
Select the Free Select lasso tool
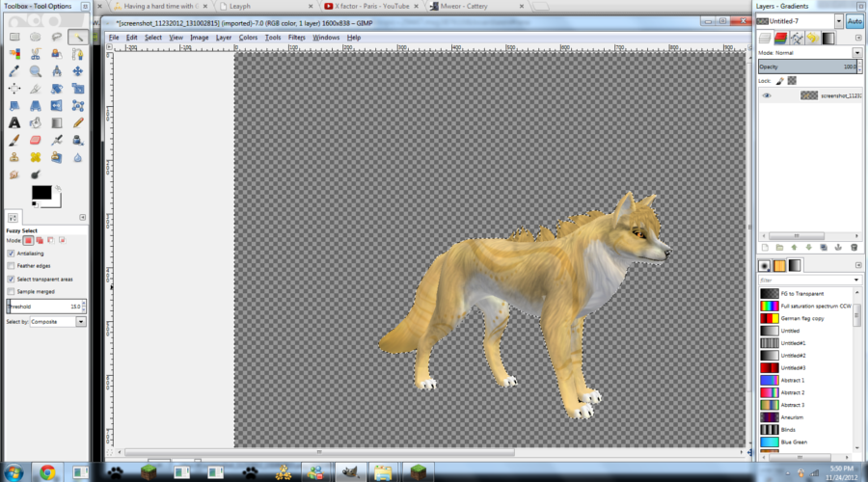coord(57,37)
